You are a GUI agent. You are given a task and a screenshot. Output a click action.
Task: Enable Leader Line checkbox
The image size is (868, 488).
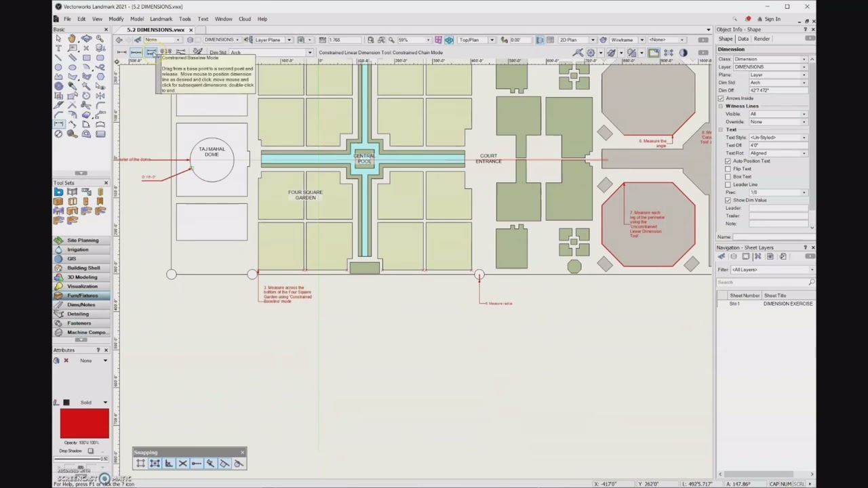[728, 184]
